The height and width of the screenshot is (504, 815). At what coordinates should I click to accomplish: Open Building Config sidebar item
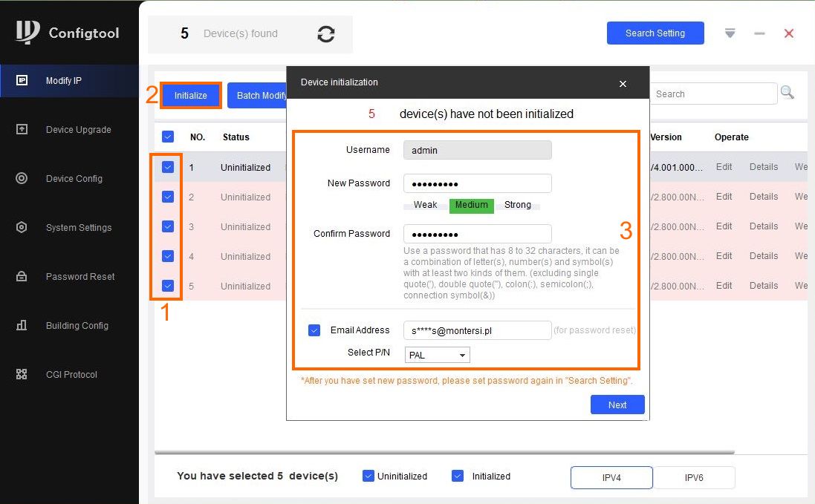click(x=77, y=326)
